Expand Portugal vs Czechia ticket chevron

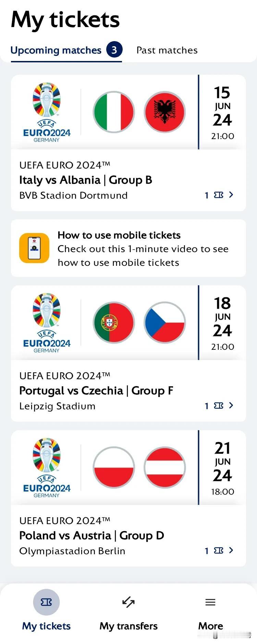(x=231, y=405)
